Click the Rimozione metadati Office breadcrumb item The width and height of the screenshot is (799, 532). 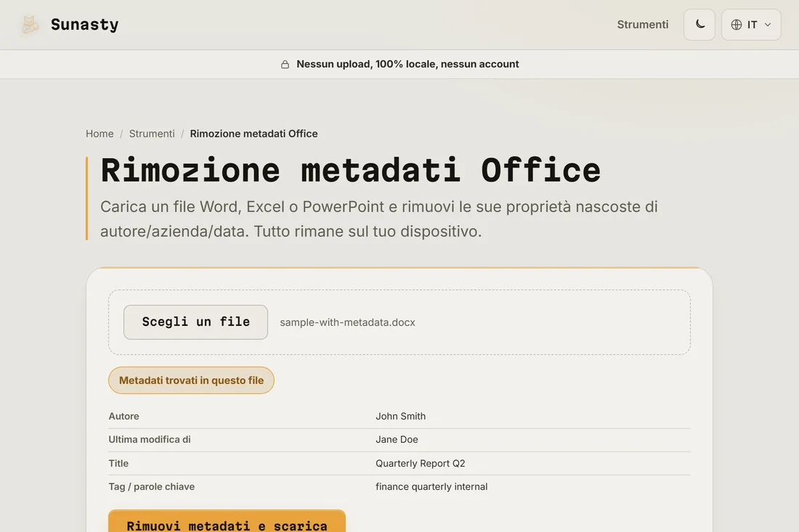pyautogui.click(x=254, y=134)
